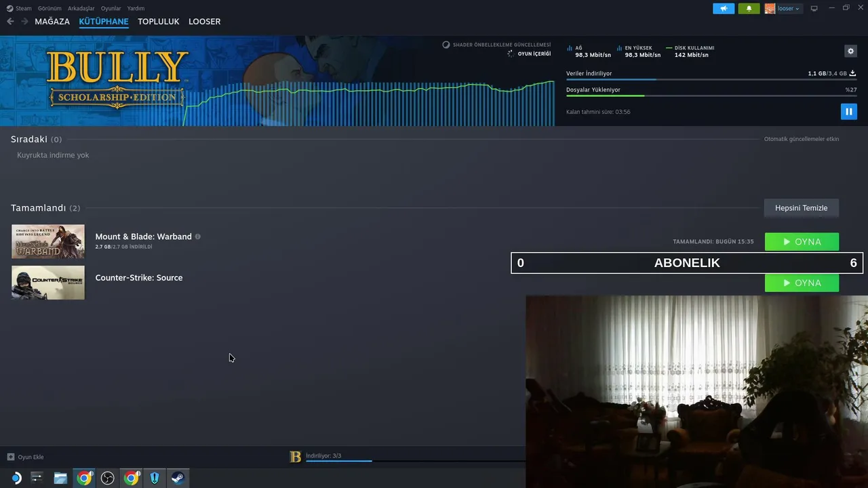Open the MAĞAZA tab

[x=52, y=22]
